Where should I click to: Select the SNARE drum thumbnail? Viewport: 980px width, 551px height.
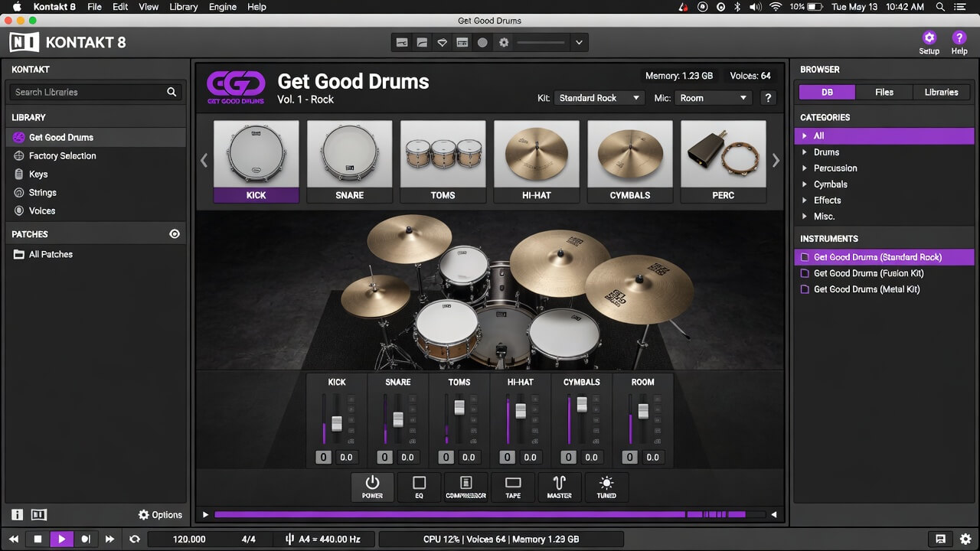pos(349,161)
